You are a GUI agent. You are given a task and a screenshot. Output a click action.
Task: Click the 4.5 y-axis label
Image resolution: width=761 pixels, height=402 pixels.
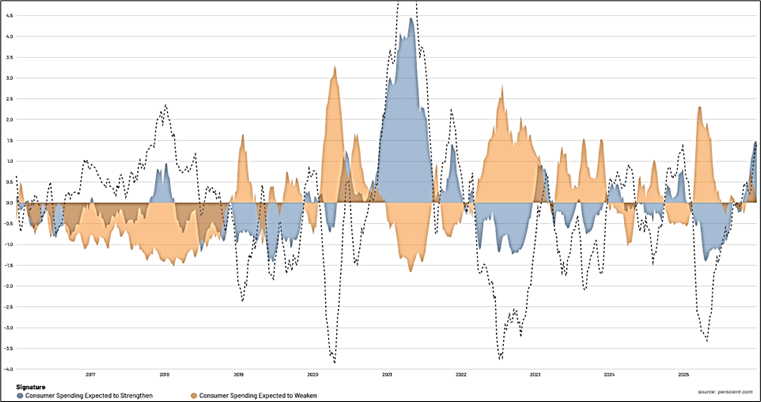(9, 16)
